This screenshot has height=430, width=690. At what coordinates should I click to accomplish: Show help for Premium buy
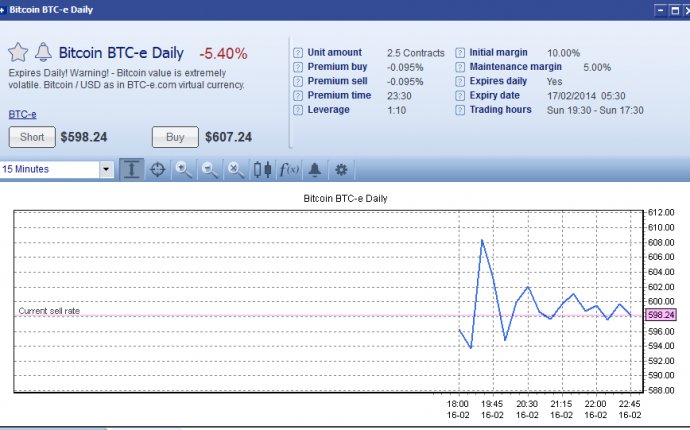pos(298,67)
